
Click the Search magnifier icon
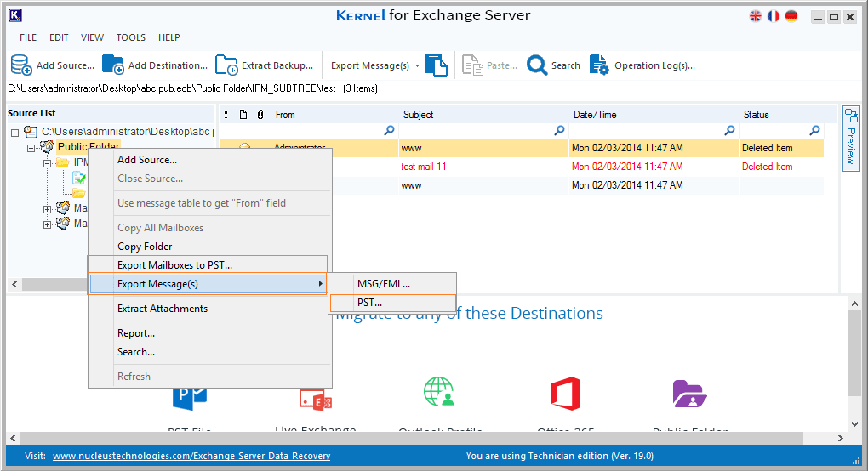tap(536, 65)
